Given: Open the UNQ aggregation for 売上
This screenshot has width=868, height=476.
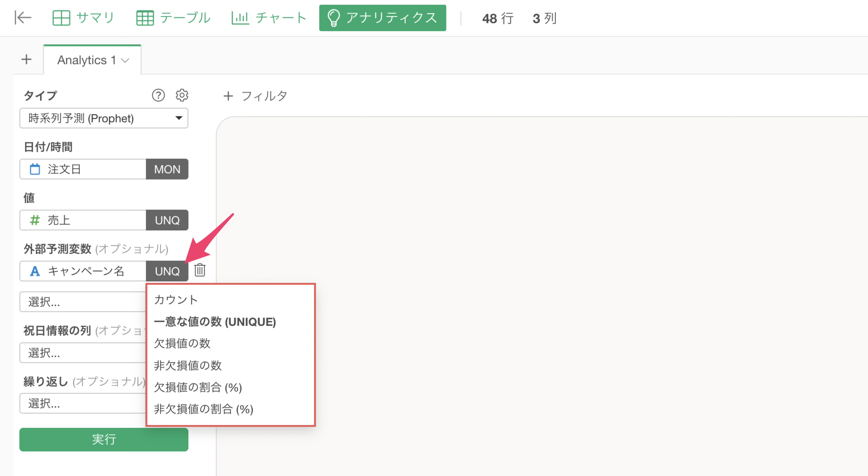Looking at the screenshot, I should coord(167,220).
